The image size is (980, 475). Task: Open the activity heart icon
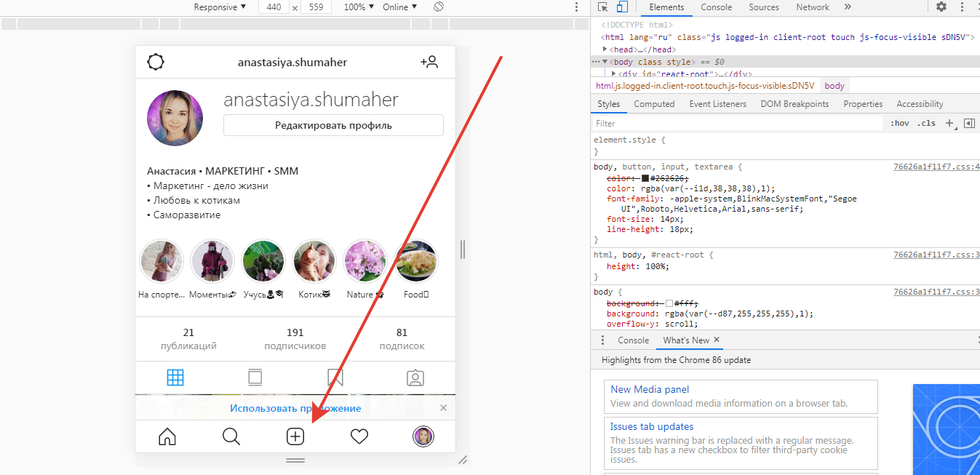[x=359, y=436]
